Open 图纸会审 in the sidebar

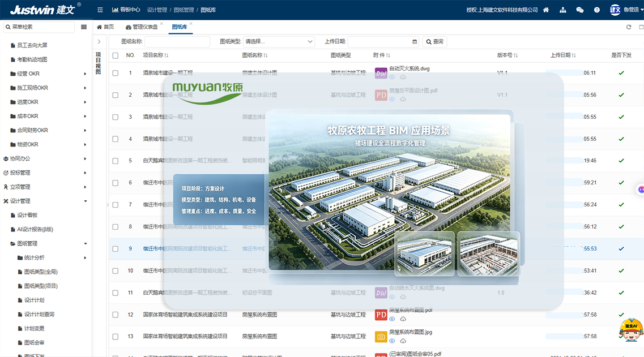(34, 343)
